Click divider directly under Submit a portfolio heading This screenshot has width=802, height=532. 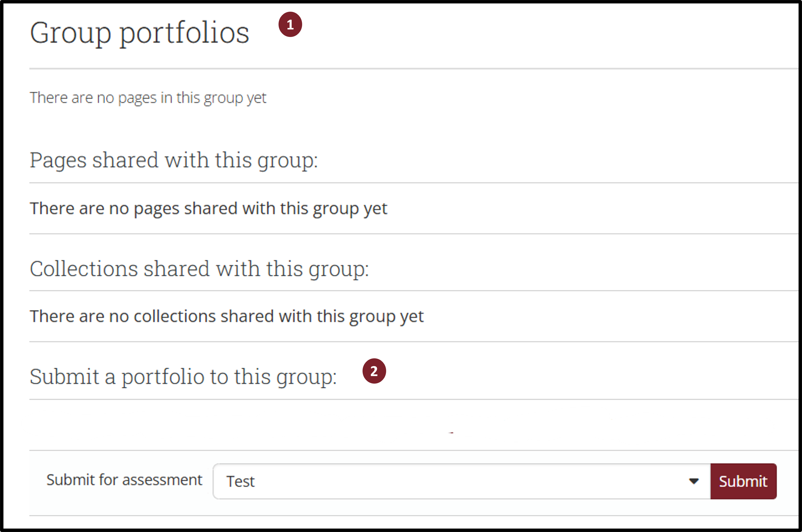click(407, 399)
